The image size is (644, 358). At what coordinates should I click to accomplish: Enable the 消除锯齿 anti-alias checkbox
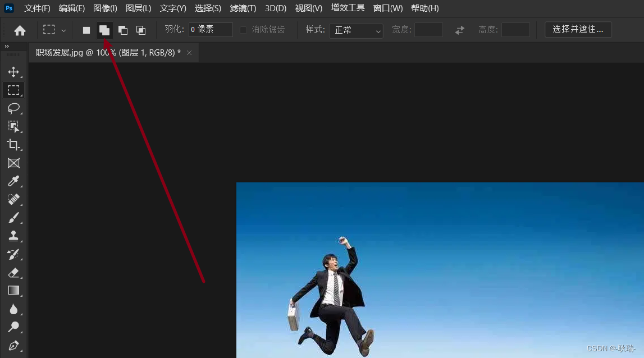click(x=243, y=29)
